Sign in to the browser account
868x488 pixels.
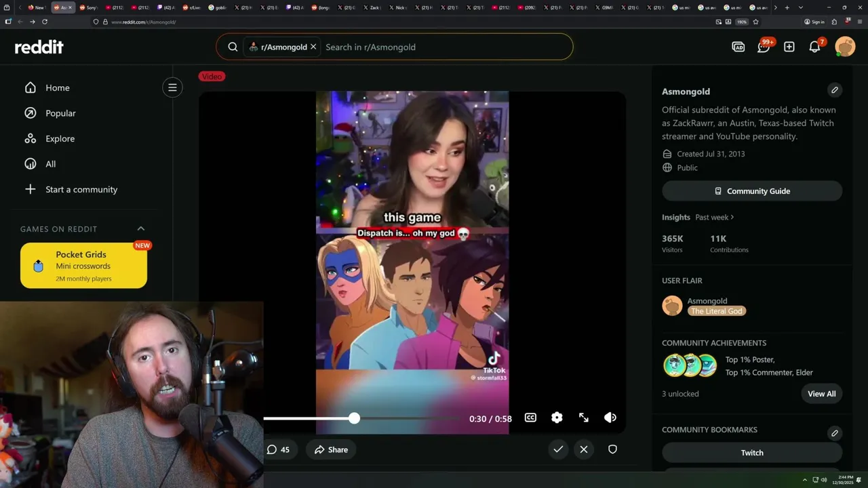[x=814, y=22]
